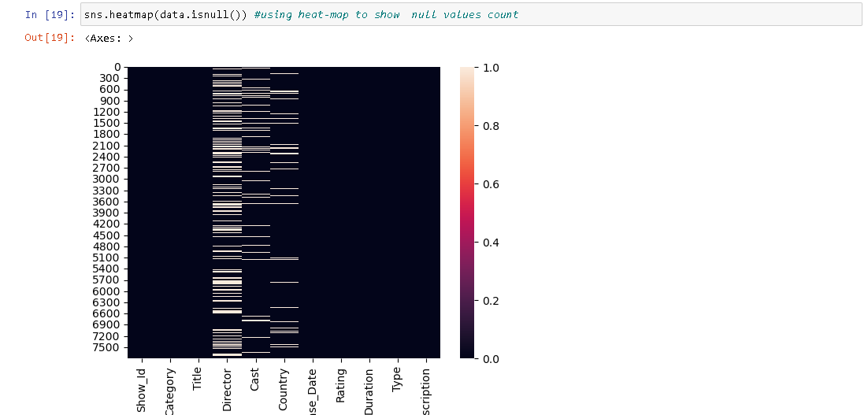Click the Country column in the heatmap

tap(284, 213)
